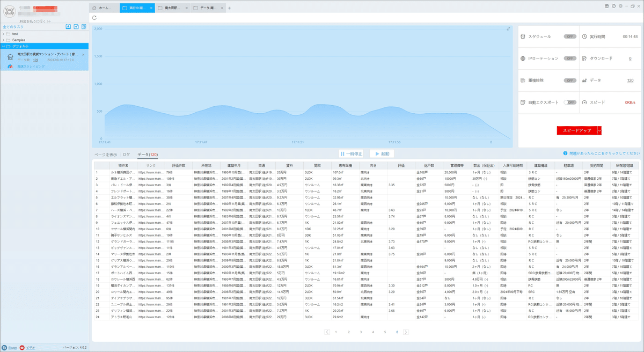Click the expand chart icon at chart corner
The height and width of the screenshot is (352, 644).
coord(508,29)
